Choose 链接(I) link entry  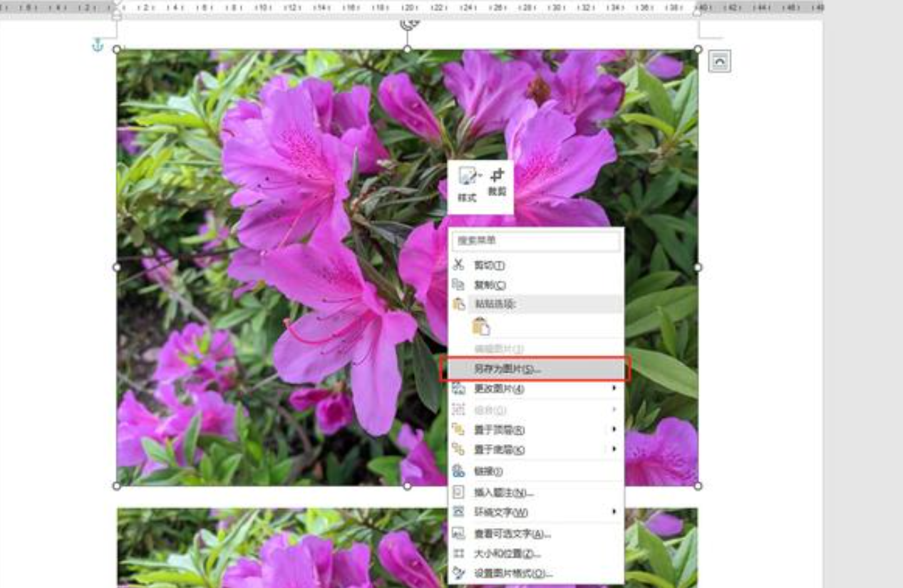[536, 471]
